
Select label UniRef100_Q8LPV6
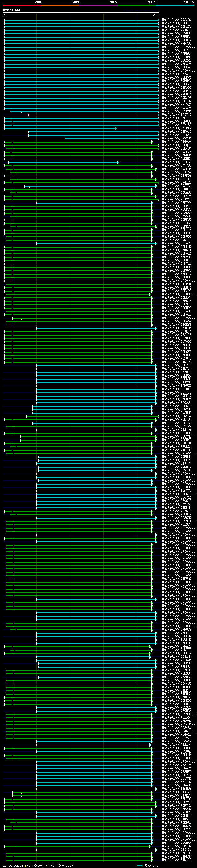tap(177, 78)
